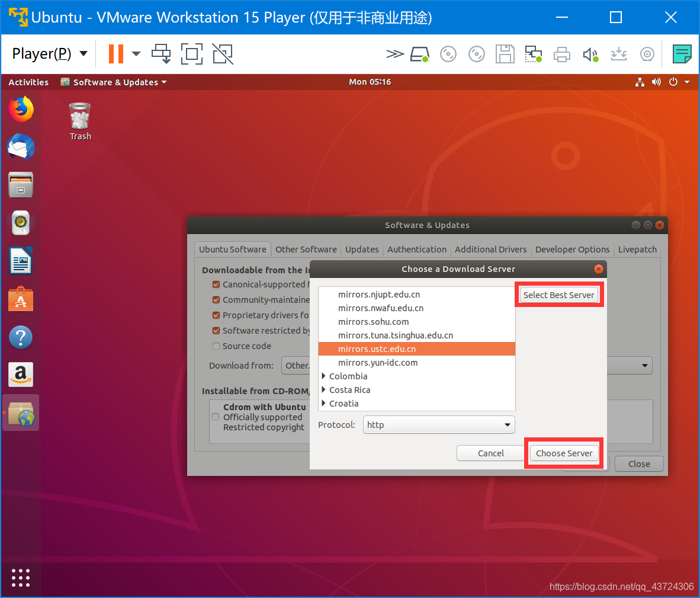Open Software & Updates app menu
Screen dimensions: 700x598
click(x=114, y=82)
